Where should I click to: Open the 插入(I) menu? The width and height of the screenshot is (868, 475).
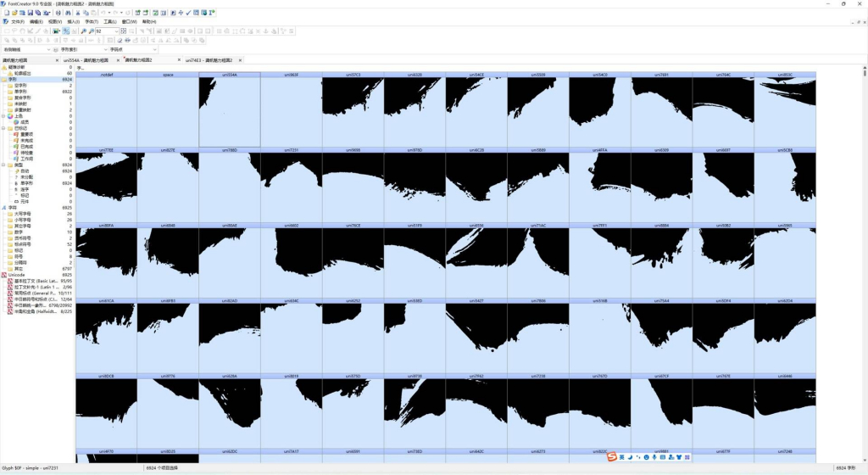pos(73,21)
